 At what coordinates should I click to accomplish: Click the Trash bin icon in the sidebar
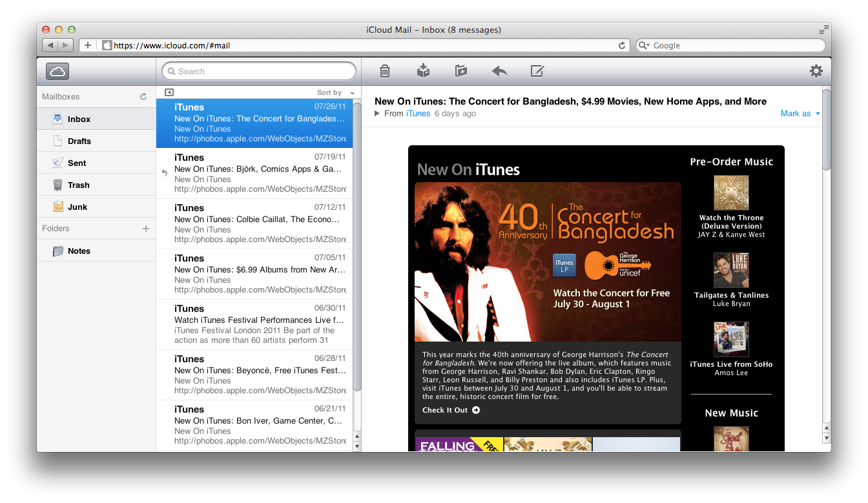click(x=58, y=185)
